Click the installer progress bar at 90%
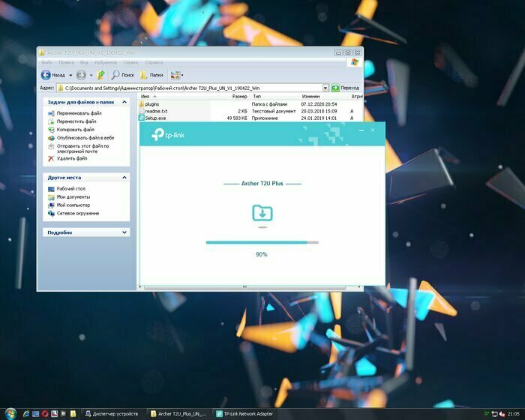This screenshot has height=420, width=525. point(262,242)
